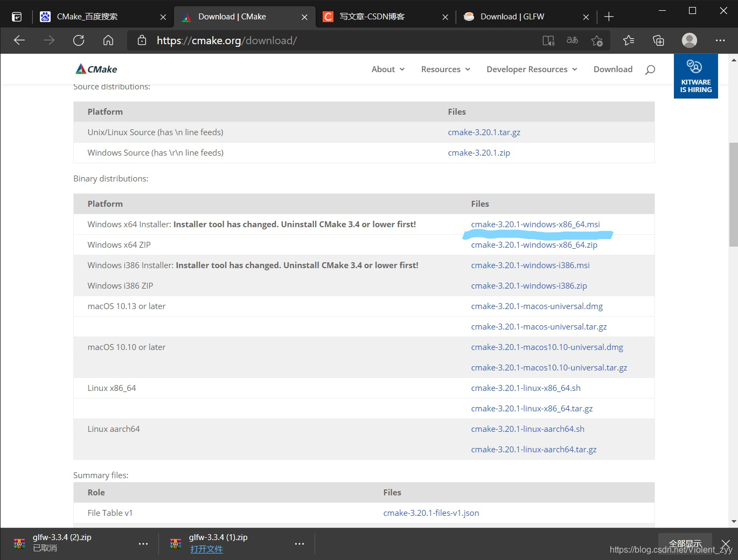Open the tab actions menu icon
This screenshot has width=738, height=560.
click(17, 17)
